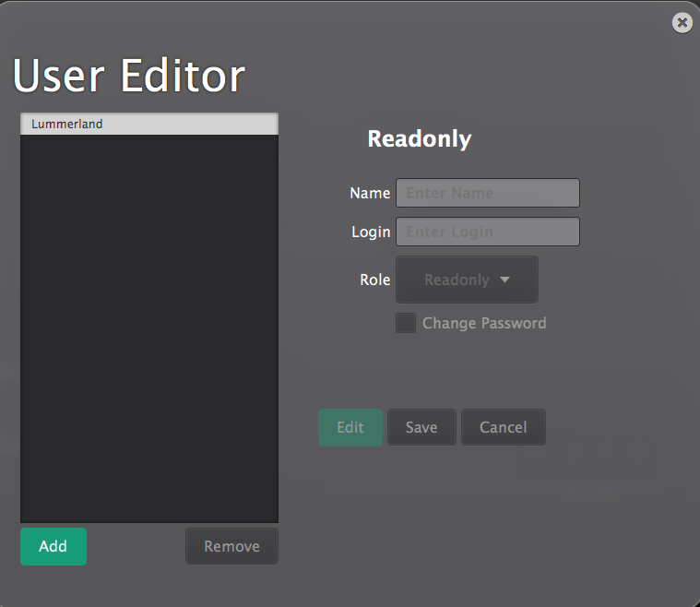Click the Login field label
The height and width of the screenshot is (607, 700).
[371, 232]
